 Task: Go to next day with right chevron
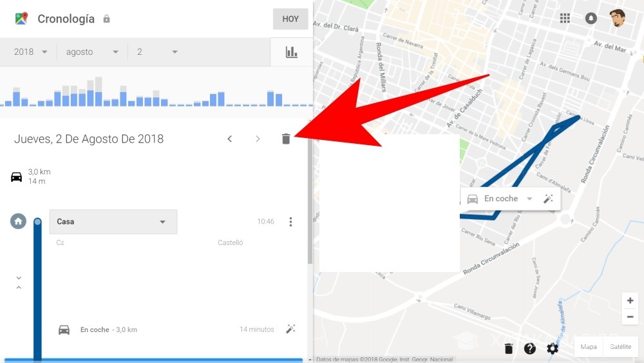[x=258, y=139]
